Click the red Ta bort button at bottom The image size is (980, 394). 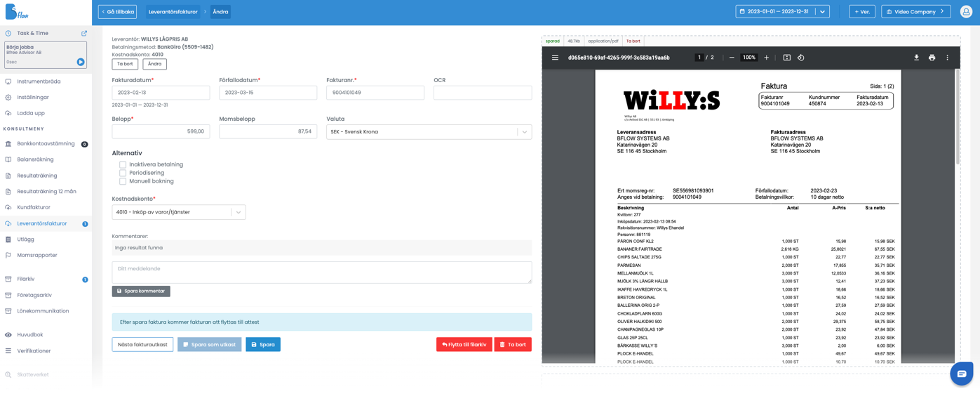click(x=513, y=345)
